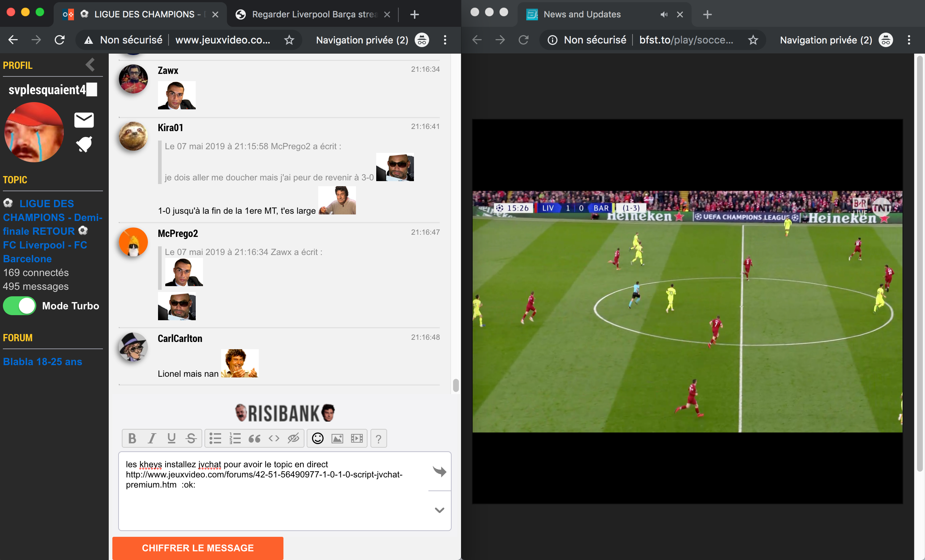Insert an image in message
This screenshot has width=925, height=560.
click(337, 438)
